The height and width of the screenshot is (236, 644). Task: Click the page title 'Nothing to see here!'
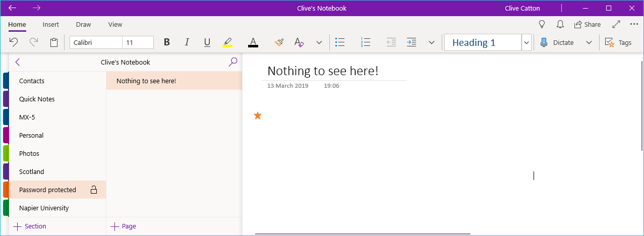pos(323,71)
